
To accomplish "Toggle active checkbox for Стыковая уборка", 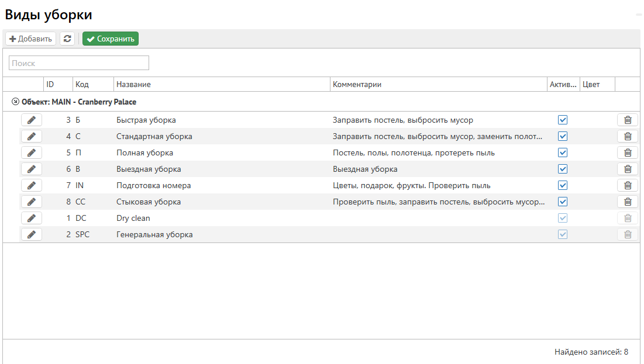I will [563, 202].
